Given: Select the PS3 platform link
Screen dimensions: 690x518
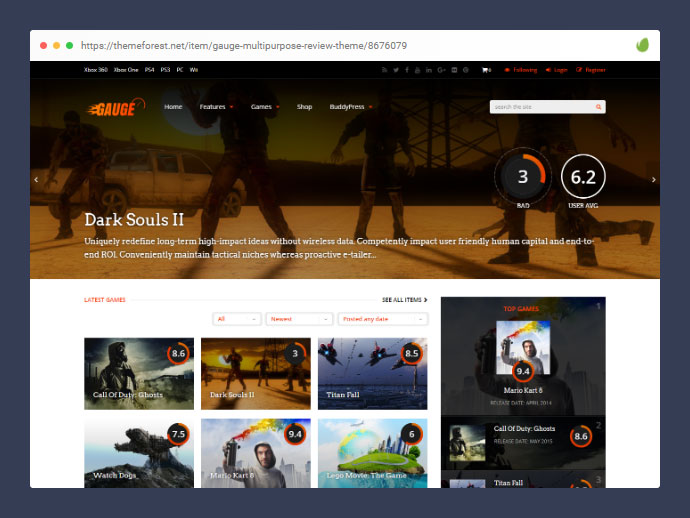Looking at the screenshot, I should pos(165,70).
